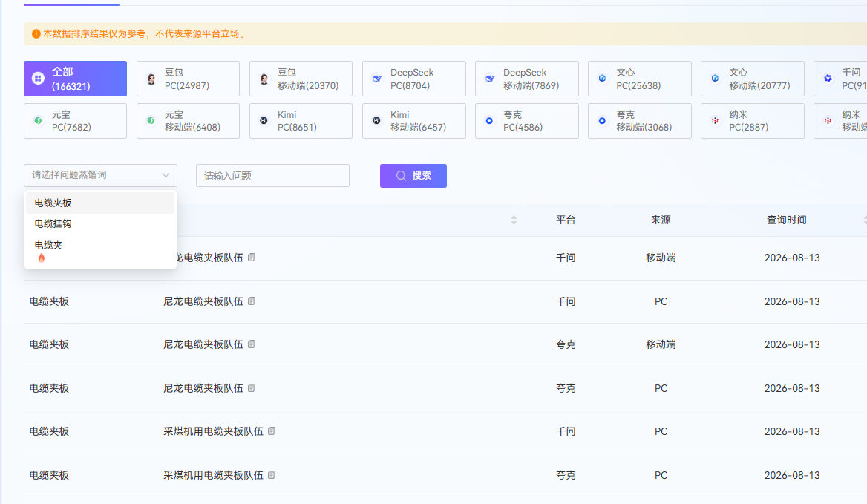Copy 采煤机用电缆夹板队伍 in the 千问 row
The height and width of the screenshot is (504, 867).
coord(272,431)
